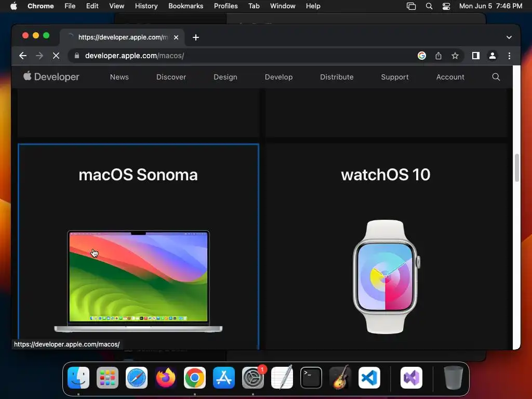Open the Profiles menu

225,6
